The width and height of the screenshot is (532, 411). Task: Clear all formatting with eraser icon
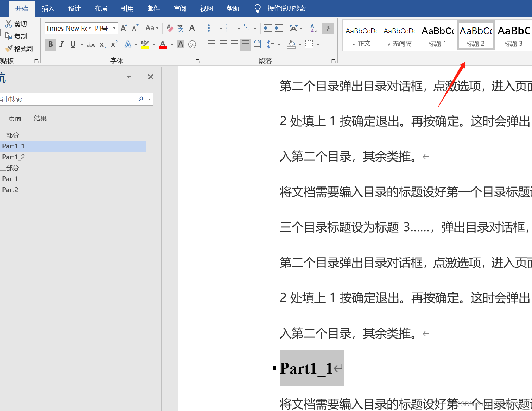170,28
